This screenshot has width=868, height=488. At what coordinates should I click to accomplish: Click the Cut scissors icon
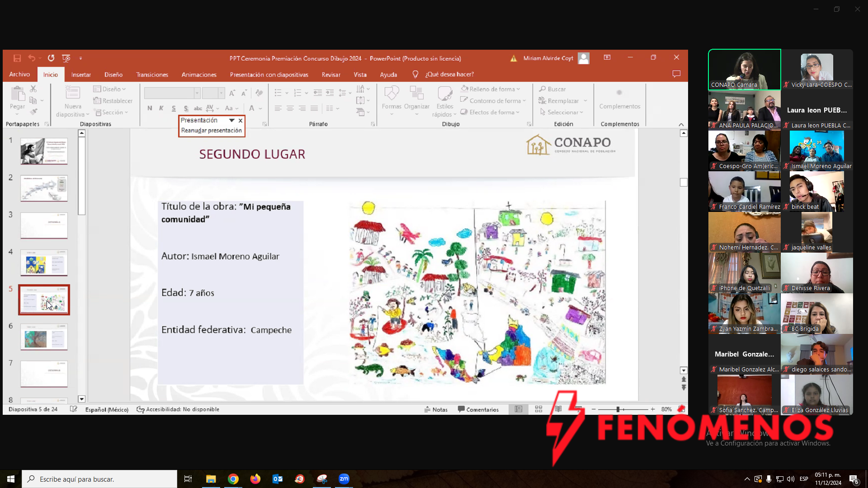33,89
